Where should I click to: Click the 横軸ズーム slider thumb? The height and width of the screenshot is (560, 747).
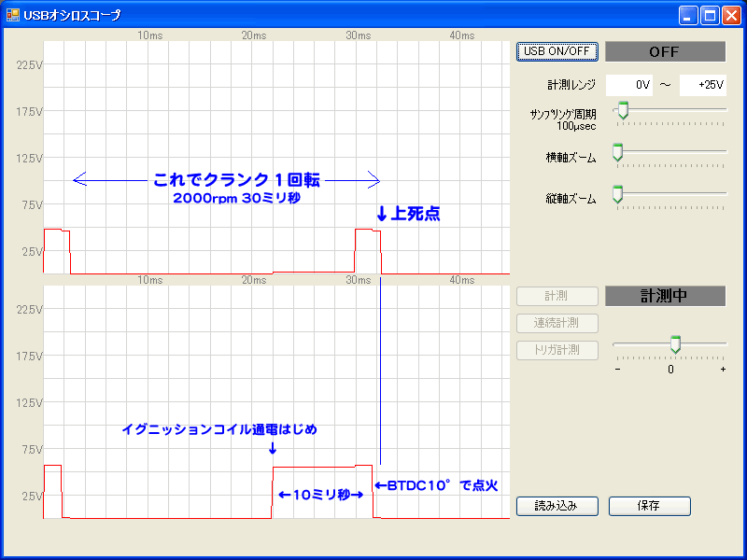pyautogui.click(x=617, y=152)
